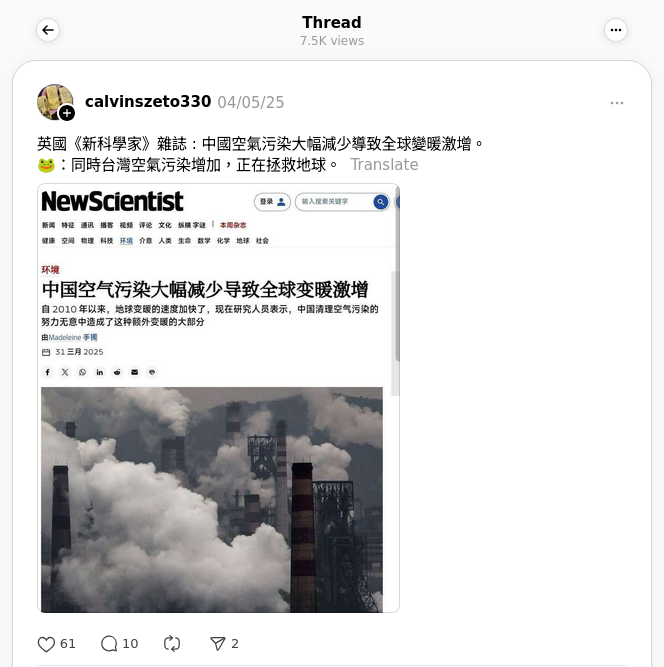This screenshot has width=664, height=667.
Task: Open replies via the comment bubble icon
Action: [x=109, y=644]
